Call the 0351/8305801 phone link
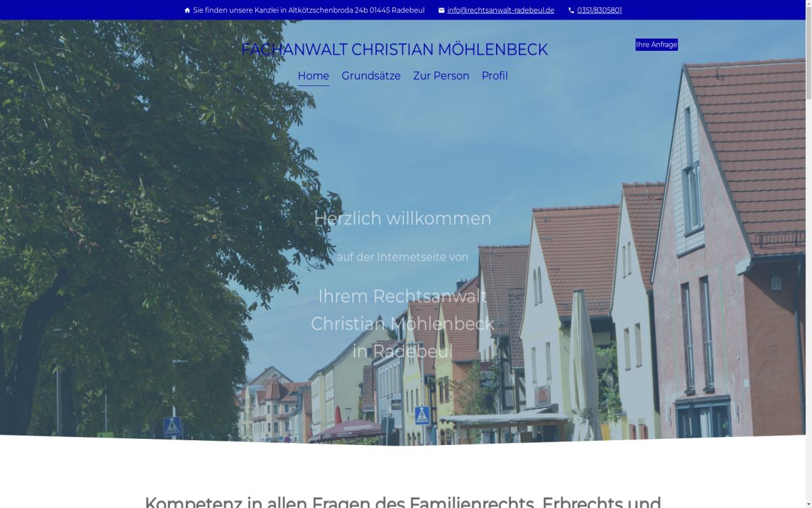This screenshot has width=812, height=508. [599, 10]
